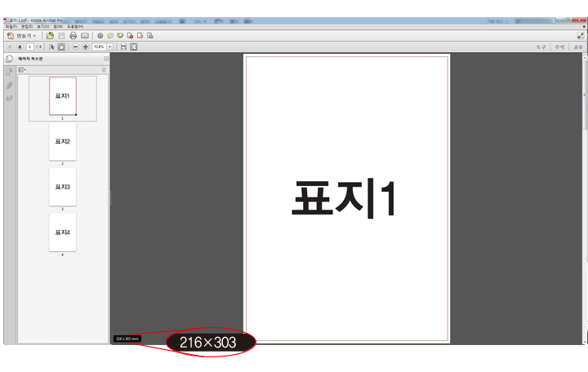This screenshot has width=588, height=372.
Task: Click the Zoom out minus icon
Action: click(x=75, y=47)
